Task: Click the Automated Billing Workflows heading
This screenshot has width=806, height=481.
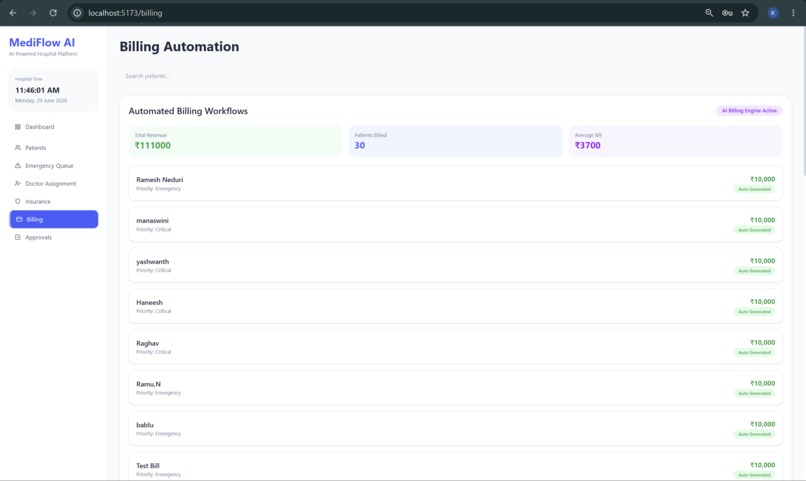Action: (188, 111)
